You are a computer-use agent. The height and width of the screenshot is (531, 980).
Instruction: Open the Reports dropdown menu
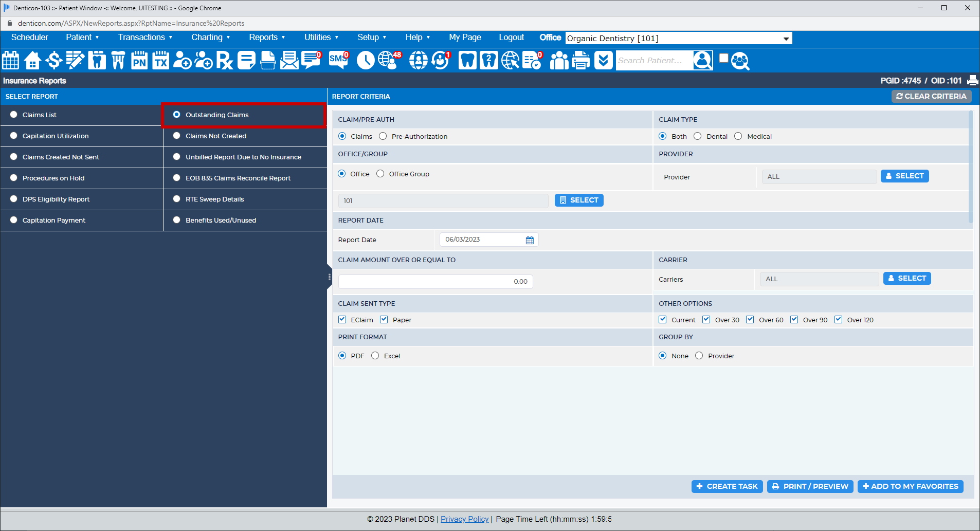[266, 38]
